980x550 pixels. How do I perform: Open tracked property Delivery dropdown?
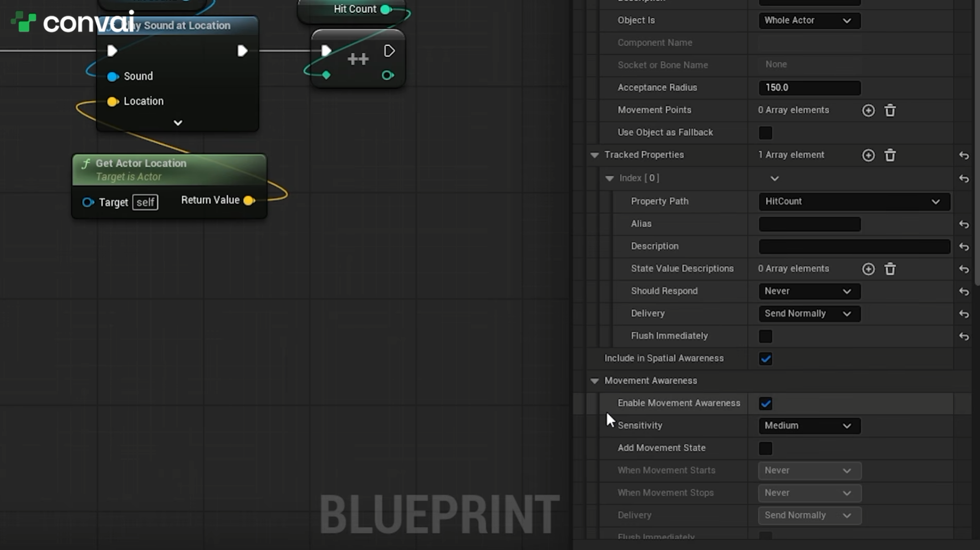pos(809,314)
